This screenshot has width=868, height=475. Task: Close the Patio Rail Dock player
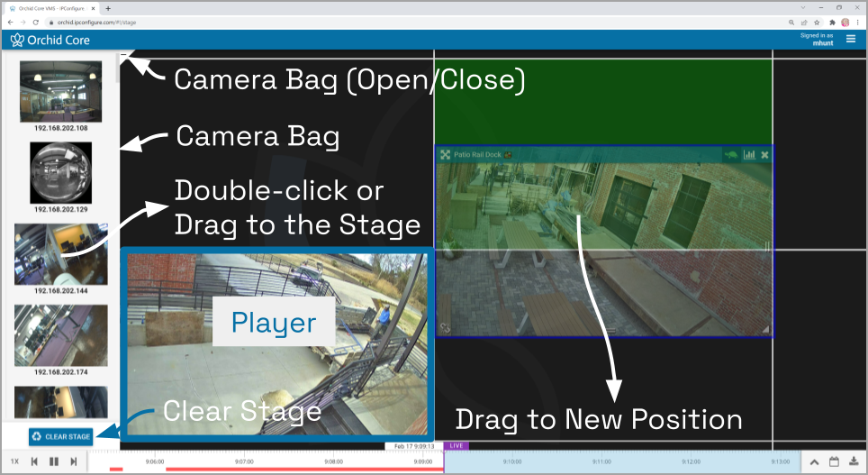click(764, 155)
